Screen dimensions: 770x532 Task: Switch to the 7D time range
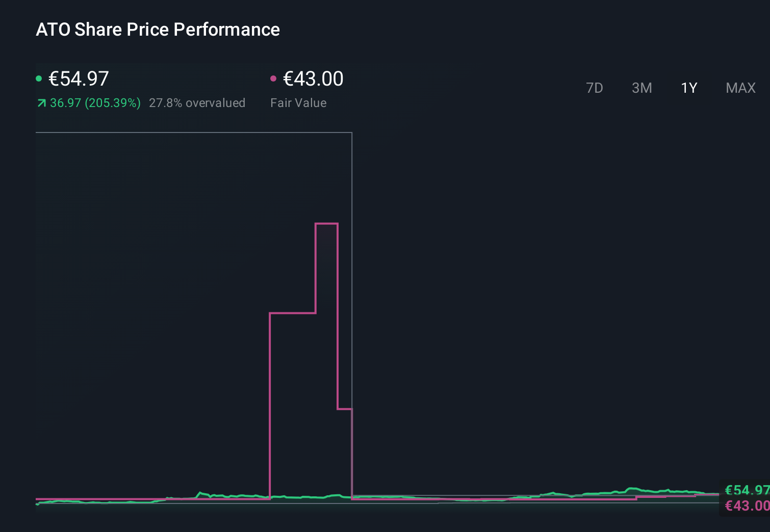click(595, 88)
